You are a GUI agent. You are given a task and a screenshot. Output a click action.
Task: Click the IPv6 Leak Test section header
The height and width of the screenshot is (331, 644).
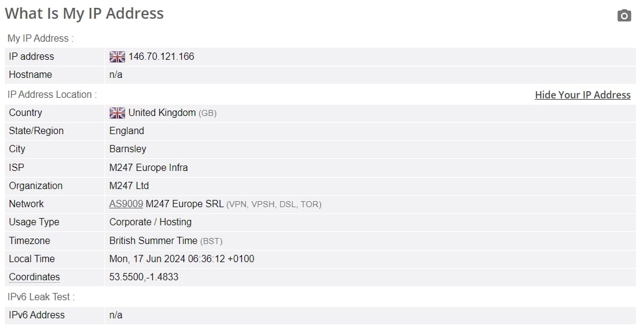(x=41, y=297)
